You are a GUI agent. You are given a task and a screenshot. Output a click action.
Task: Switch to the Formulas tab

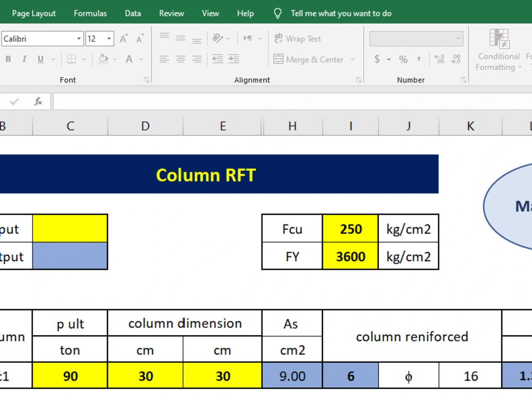[x=90, y=13]
